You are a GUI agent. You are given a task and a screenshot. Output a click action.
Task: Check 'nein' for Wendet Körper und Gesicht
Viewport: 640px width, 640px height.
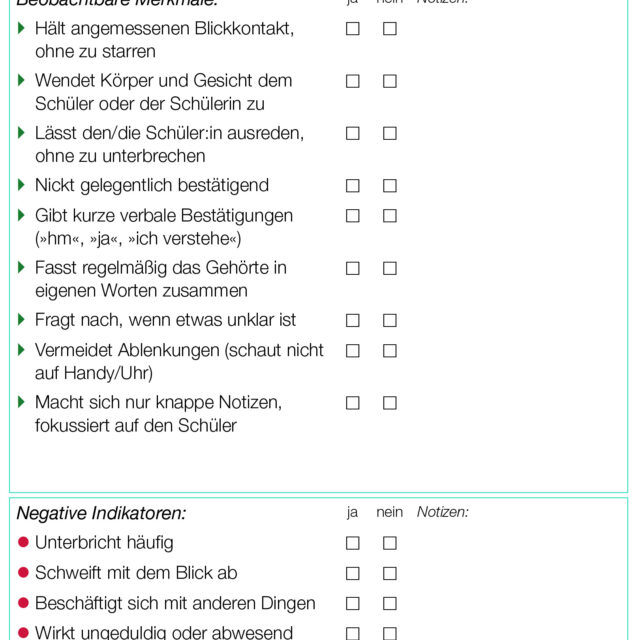tap(390, 81)
